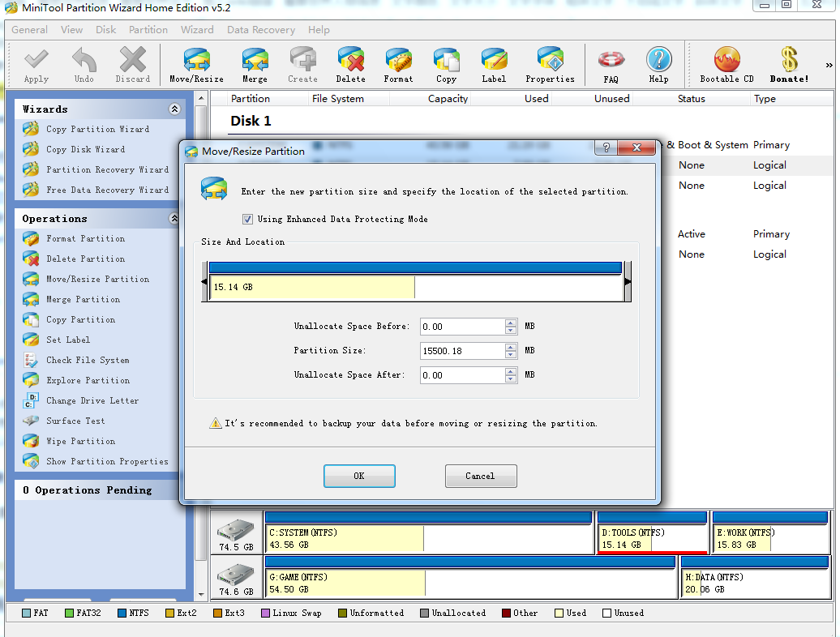The width and height of the screenshot is (840, 637).
Task: Increase Unallocate Space Before value
Action: point(511,323)
